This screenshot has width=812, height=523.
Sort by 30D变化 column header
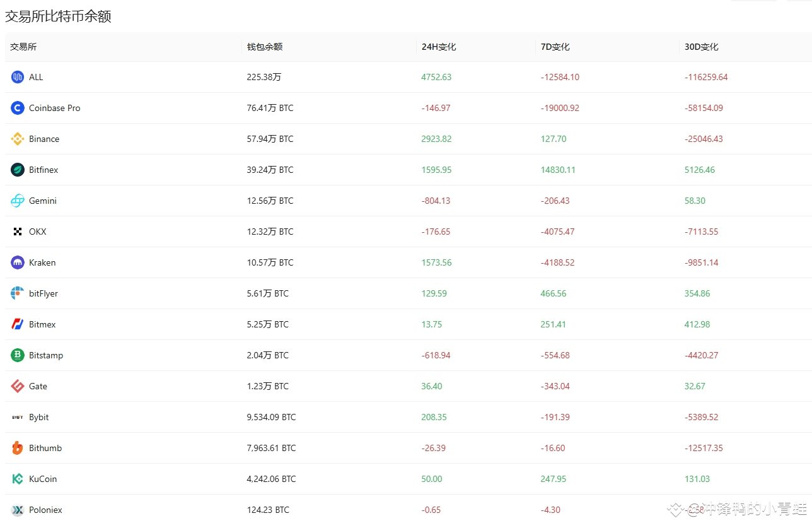(702, 47)
